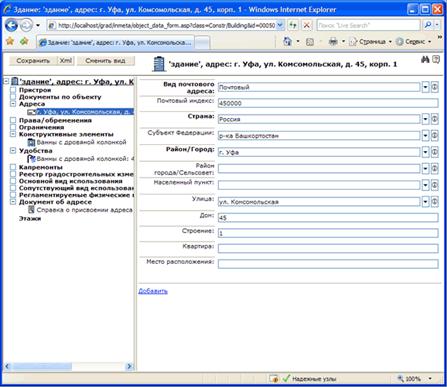Click the help icon next to the binoculars
Screen dimensions: 447x387
[x=436, y=59]
